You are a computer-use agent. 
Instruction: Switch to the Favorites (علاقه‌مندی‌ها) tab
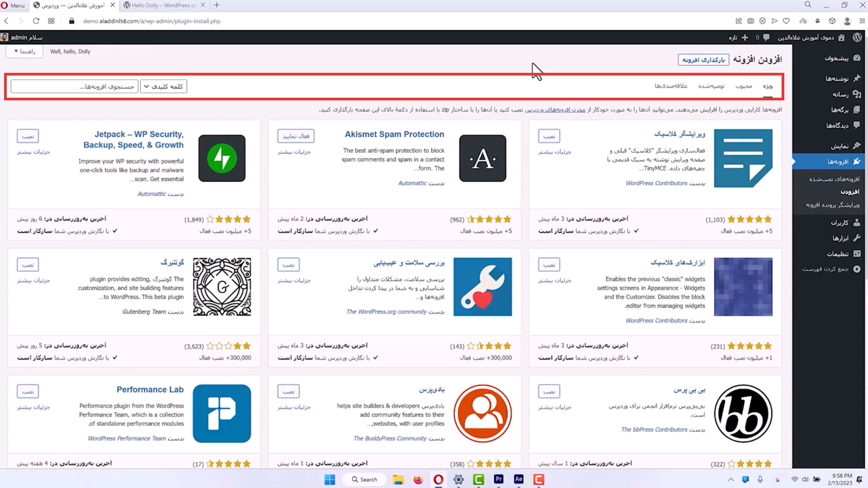[x=671, y=86]
